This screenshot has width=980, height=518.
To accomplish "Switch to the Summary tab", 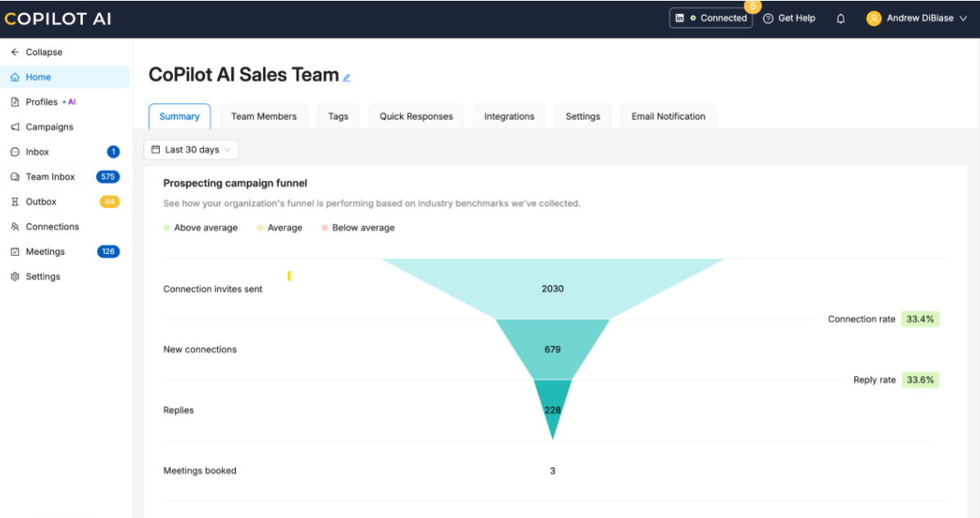I will click(x=179, y=116).
